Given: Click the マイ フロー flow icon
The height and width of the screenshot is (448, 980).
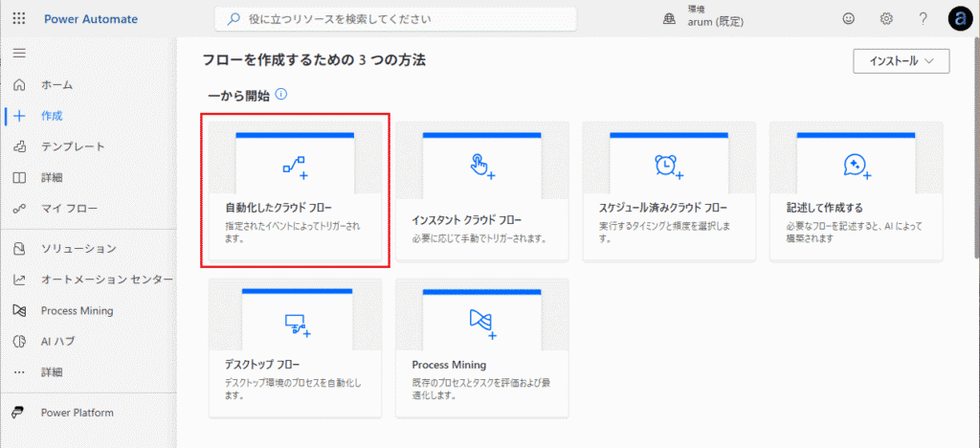Looking at the screenshot, I should tap(19, 208).
